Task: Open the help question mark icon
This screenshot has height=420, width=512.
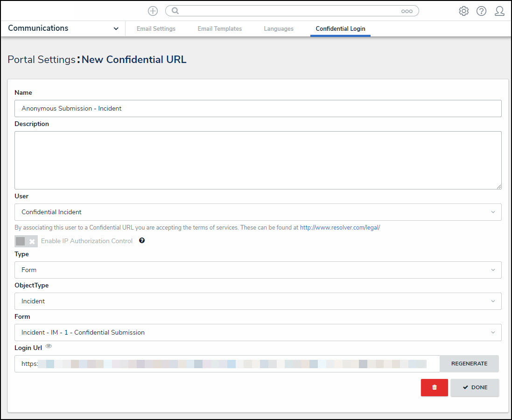Action: (481, 11)
